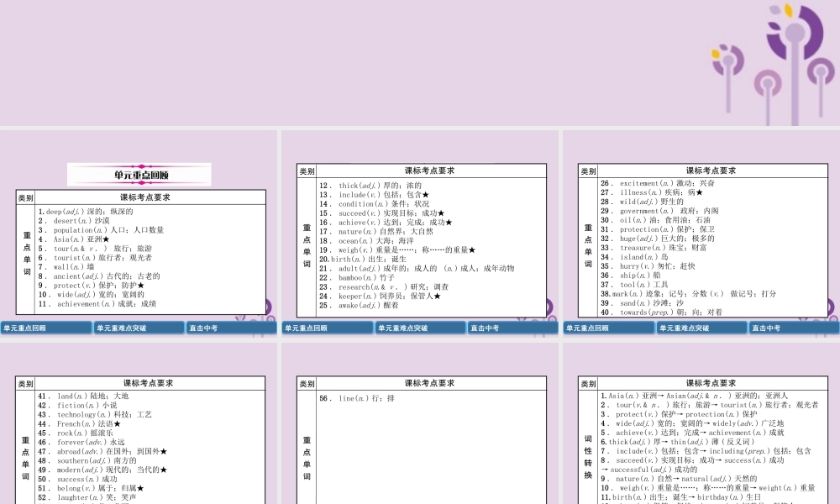840x504 pixels.
Task: Click 单元重难点突破 button under words 1-11 slide
Action: tap(138, 328)
